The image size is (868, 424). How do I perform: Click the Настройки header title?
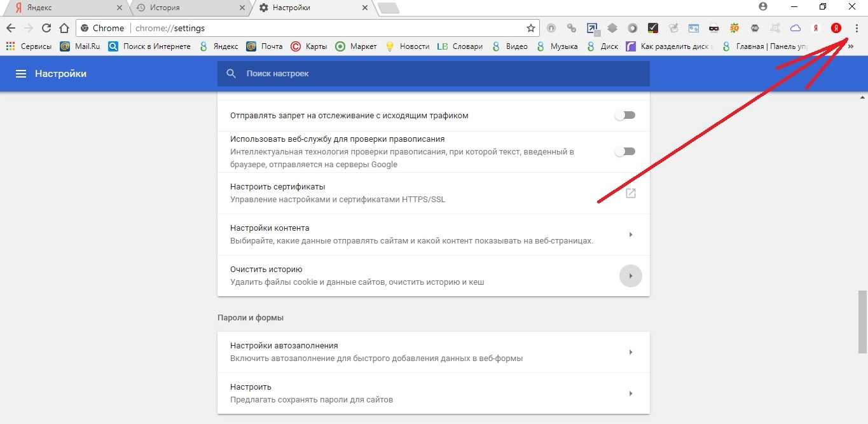pos(60,74)
